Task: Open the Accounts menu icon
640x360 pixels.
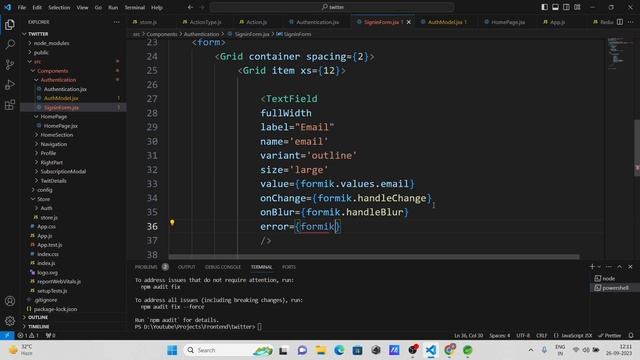Action: coord(10,301)
